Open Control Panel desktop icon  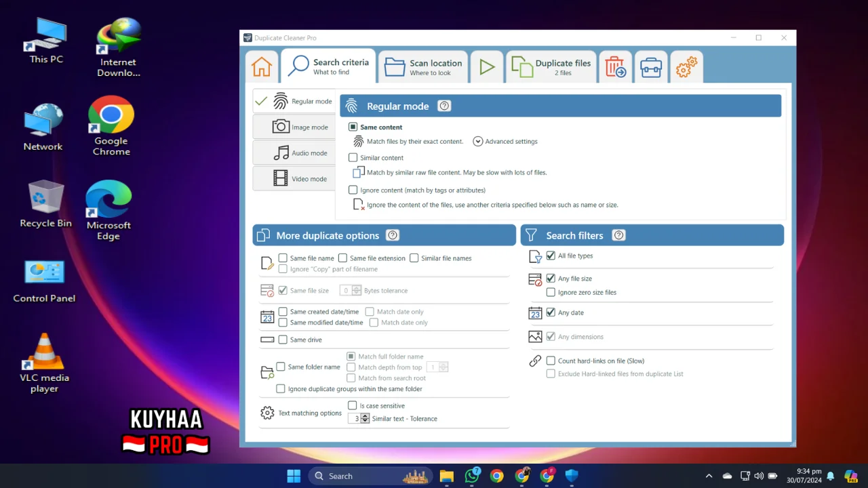tap(45, 281)
